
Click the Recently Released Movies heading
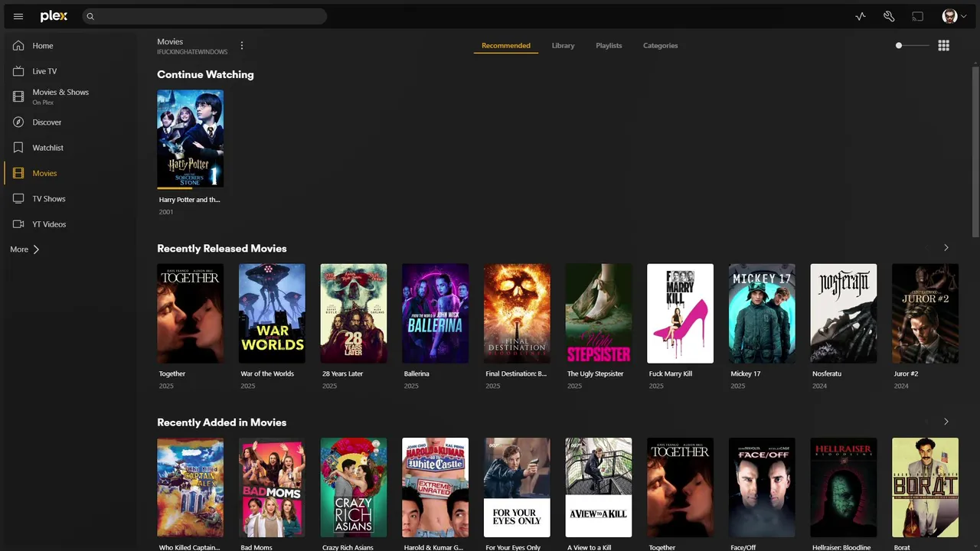[222, 249]
